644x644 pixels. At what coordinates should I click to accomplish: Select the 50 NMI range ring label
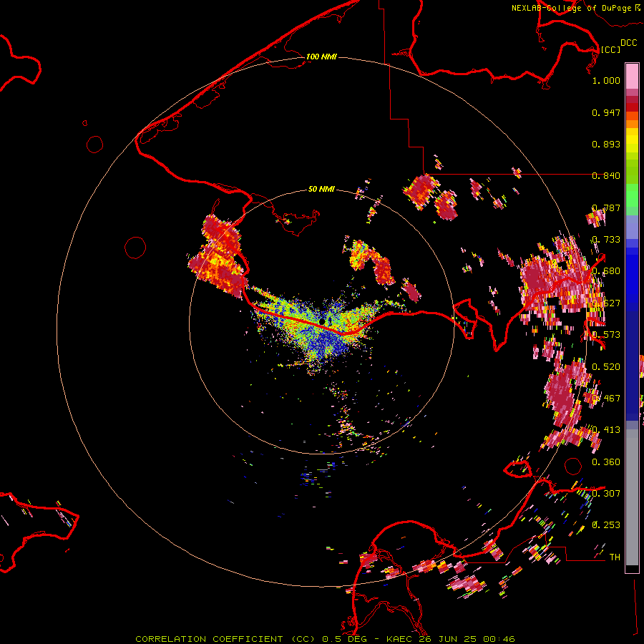pyautogui.click(x=321, y=189)
